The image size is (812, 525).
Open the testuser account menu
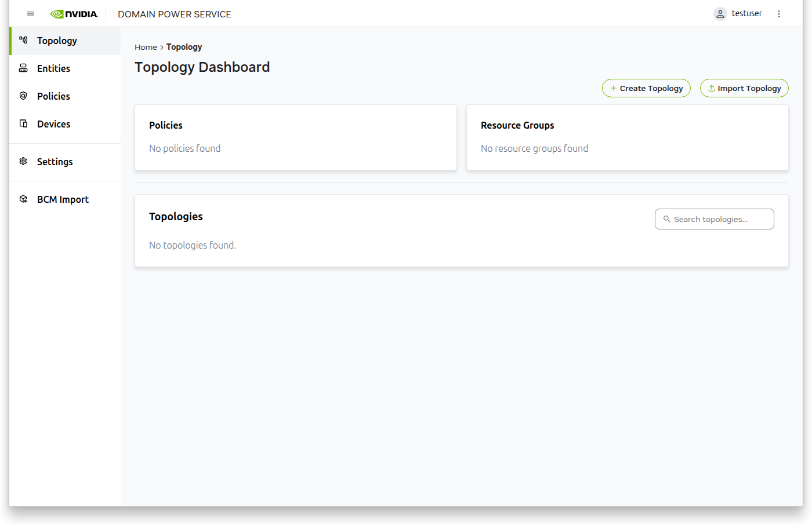[747, 13]
